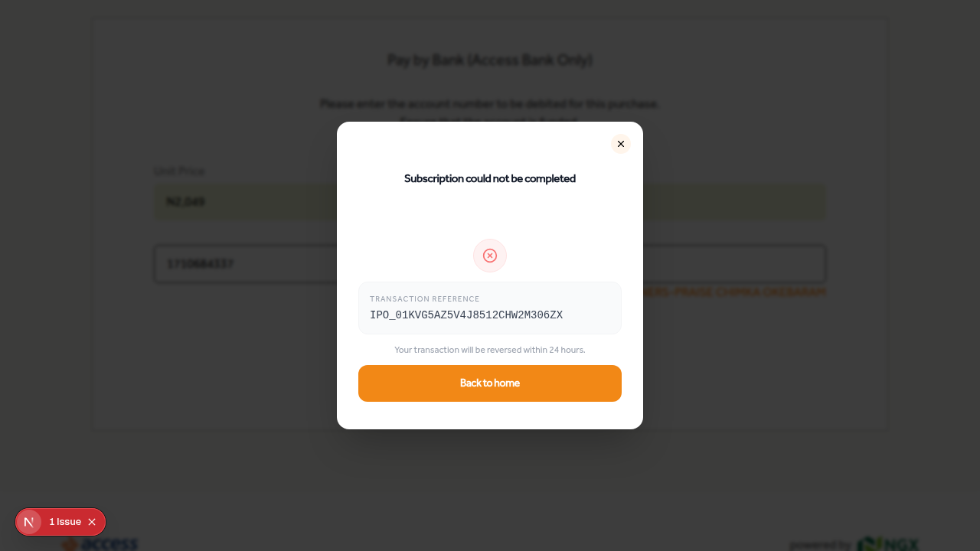
Task: Click the Unit Price label
Action: pos(179,171)
